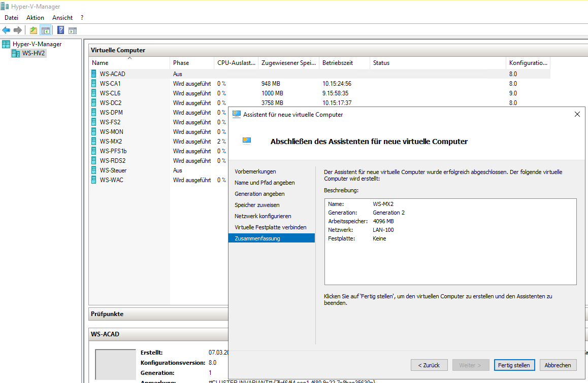Click the grayed Weiter button
The image size is (588, 383).
(x=471, y=365)
